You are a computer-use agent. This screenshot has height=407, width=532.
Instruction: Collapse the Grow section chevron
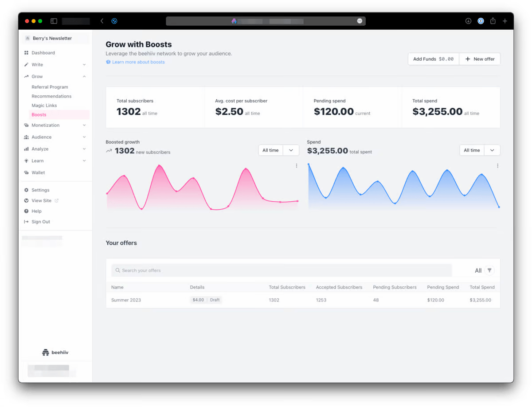click(x=84, y=77)
